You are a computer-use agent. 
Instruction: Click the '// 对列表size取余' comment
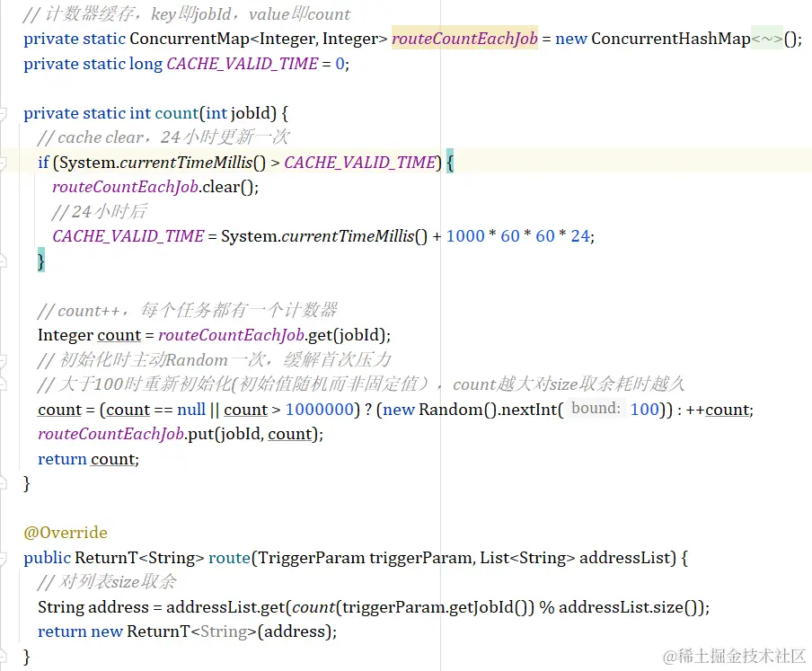click(107, 582)
